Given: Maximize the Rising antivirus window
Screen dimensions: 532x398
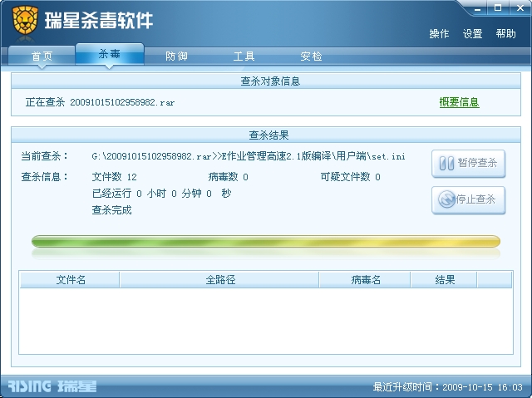Looking at the screenshot, I should click(x=498, y=8).
